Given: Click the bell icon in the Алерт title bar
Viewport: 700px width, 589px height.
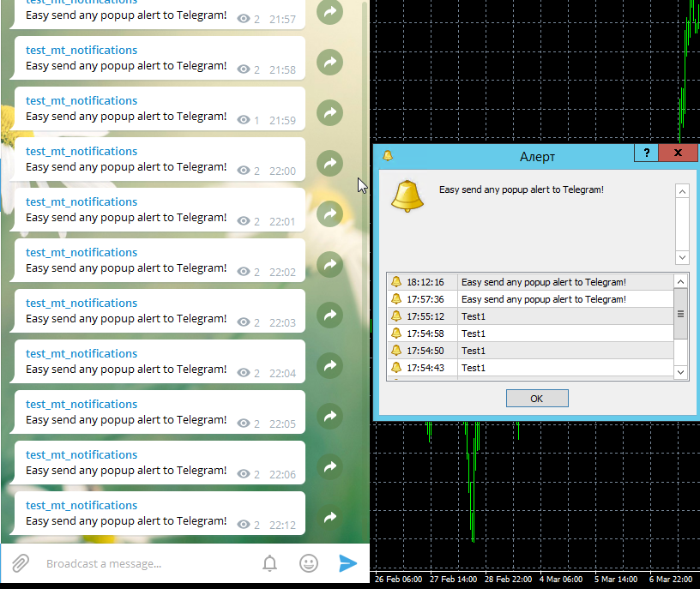Looking at the screenshot, I should (387, 157).
